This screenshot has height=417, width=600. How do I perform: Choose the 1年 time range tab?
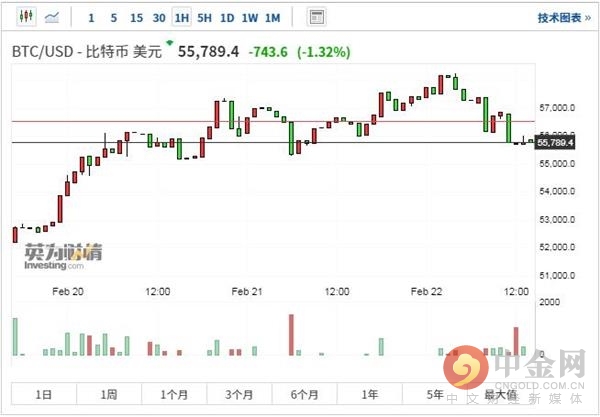pos(370,394)
